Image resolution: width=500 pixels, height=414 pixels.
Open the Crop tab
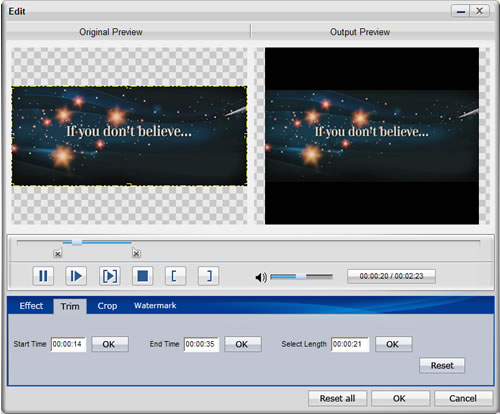(x=107, y=306)
